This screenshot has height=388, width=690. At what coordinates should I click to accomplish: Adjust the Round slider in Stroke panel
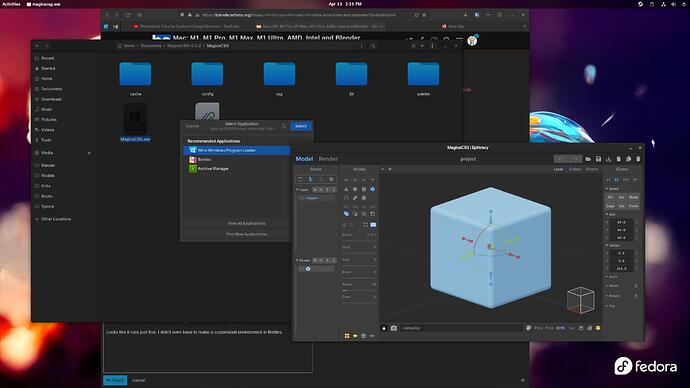click(x=359, y=290)
